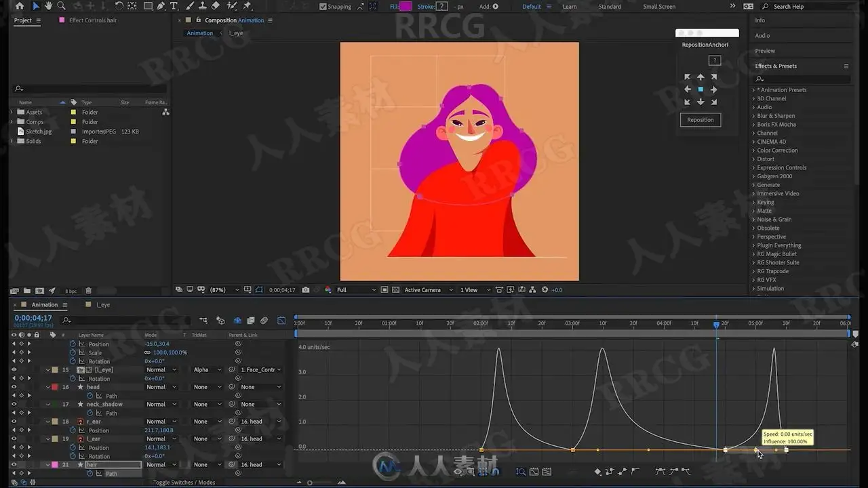Open the magenta Fill color swatch
The height and width of the screenshot is (488, 868).
pos(406,6)
